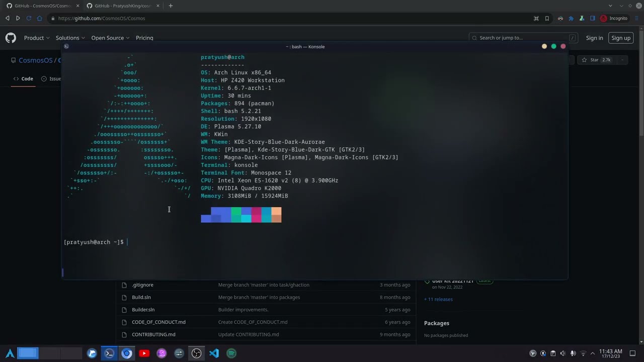This screenshot has height=362, width=644.
Task: Open the Builder.sln file
Action: click(x=143, y=310)
